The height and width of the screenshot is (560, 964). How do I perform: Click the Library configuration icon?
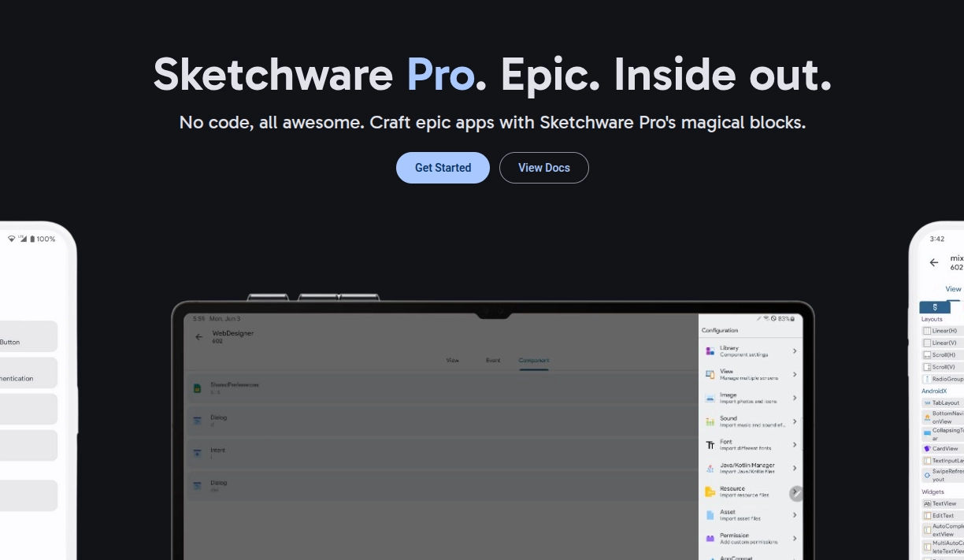(x=710, y=351)
